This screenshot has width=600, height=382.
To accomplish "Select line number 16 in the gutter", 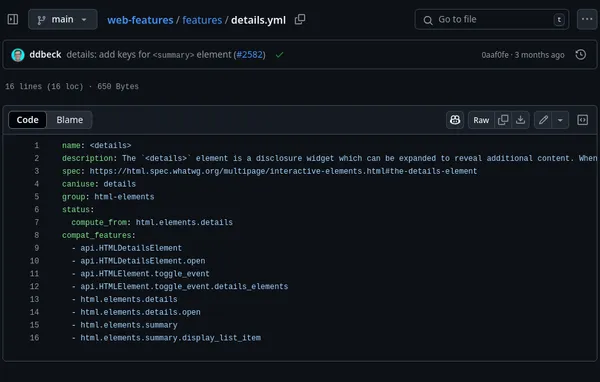I will pyautogui.click(x=34, y=338).
